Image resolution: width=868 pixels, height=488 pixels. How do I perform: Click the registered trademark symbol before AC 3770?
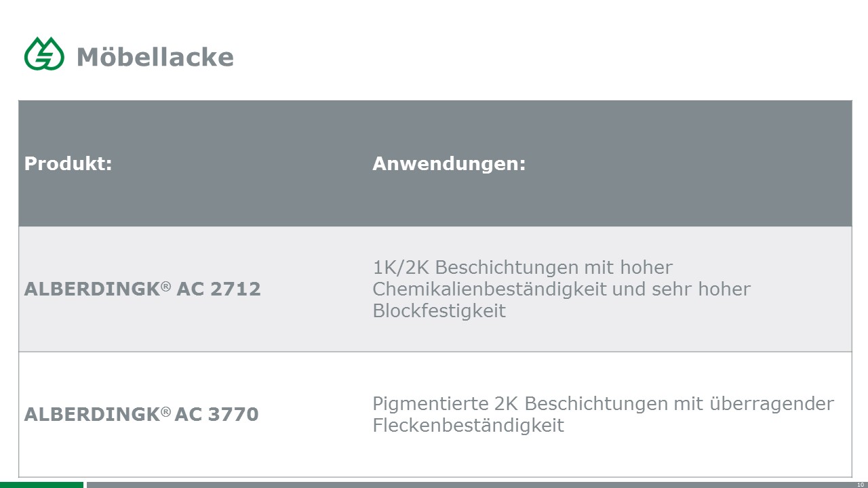(166, 411)
